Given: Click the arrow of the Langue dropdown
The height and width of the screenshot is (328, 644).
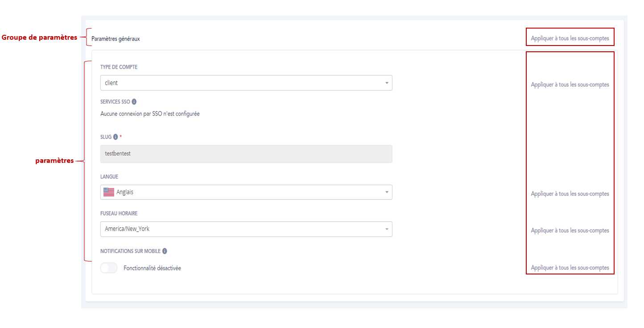Looking at the screenshot, I should (386, 192).
